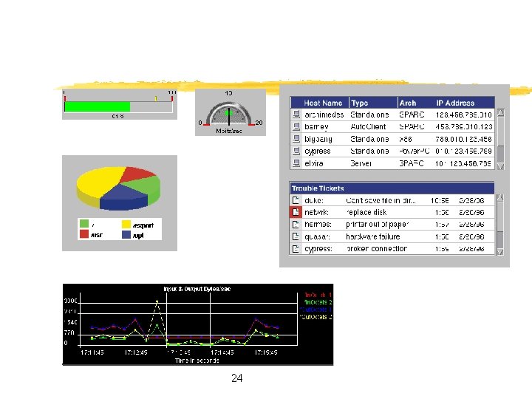Click host table scrollbar up arrow
The image size is (532, 399).
(x=500, y=113)
